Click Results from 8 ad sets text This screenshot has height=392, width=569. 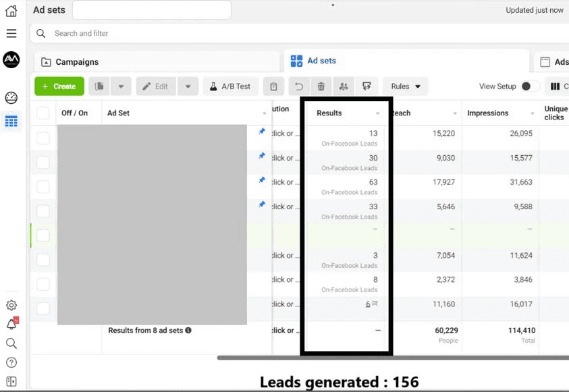pos(146,331)
